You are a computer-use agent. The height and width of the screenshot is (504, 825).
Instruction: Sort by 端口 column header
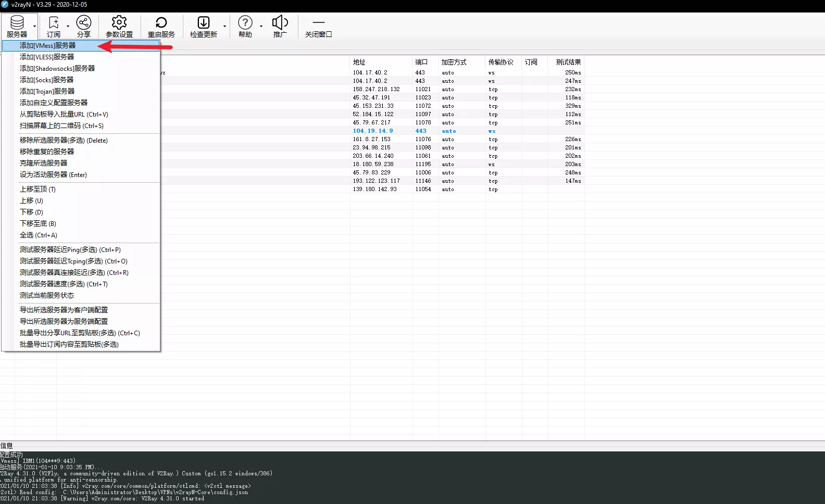(426, 62)
